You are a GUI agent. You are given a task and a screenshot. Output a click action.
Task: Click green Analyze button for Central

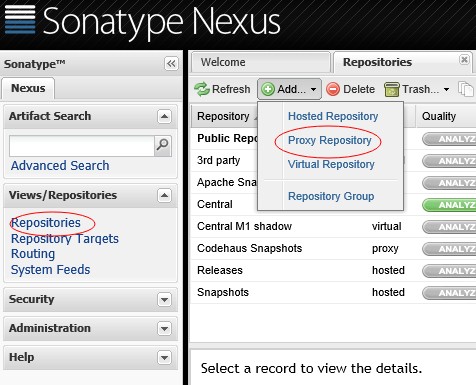pyautogui.click(x=449, y=205)
